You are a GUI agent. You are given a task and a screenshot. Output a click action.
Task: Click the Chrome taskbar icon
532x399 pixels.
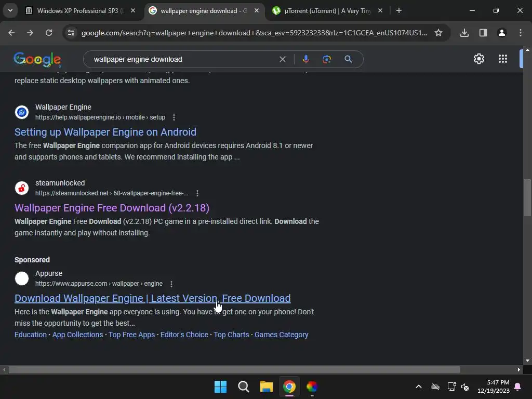[x=289, y=387]
